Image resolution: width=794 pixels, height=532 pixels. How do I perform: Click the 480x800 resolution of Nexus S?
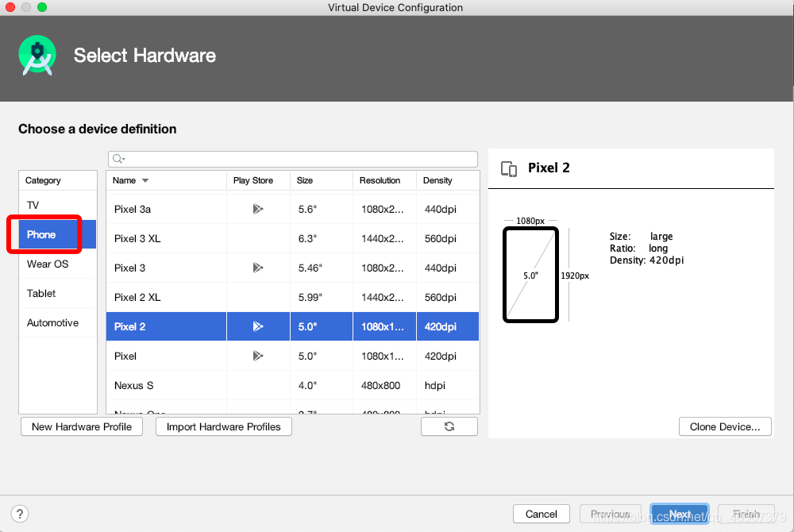click(380, 385)
